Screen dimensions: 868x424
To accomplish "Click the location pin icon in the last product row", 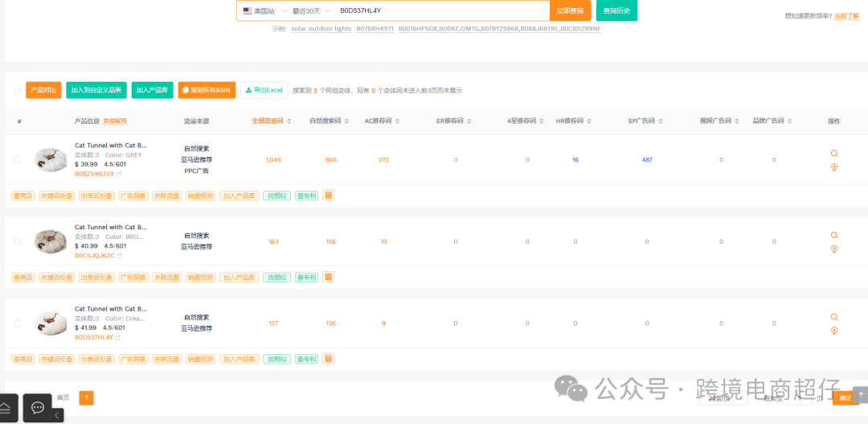I will (x=834, y=331).
